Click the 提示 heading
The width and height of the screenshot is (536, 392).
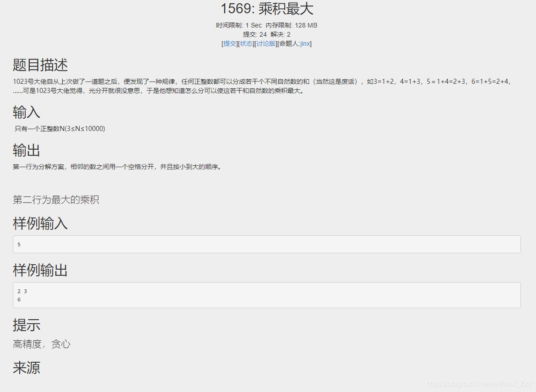[27, 325]
